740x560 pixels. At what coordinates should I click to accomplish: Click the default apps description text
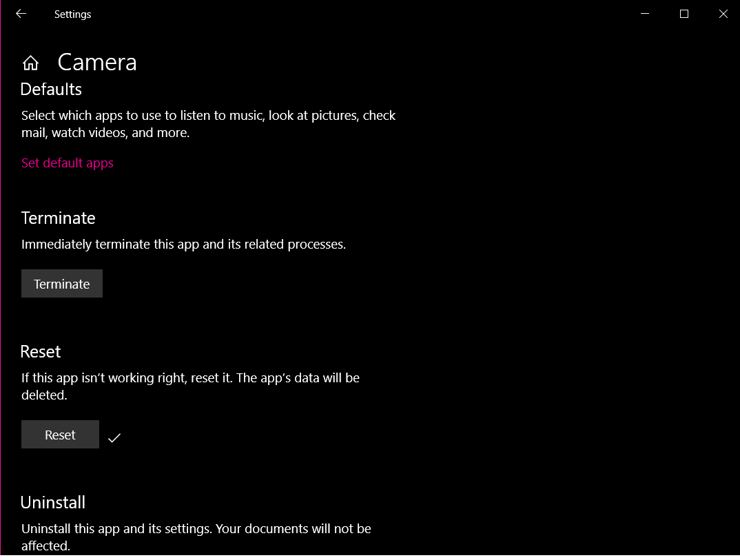tap(208, 124)
